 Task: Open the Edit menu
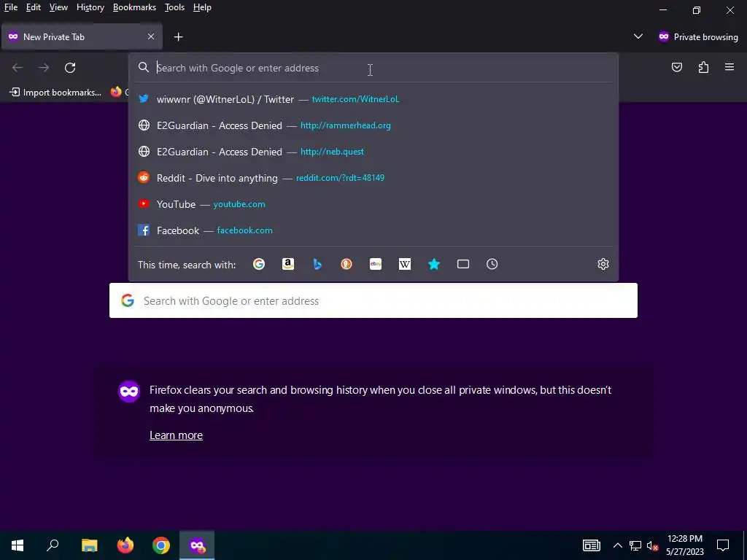(x=34, y=7)
